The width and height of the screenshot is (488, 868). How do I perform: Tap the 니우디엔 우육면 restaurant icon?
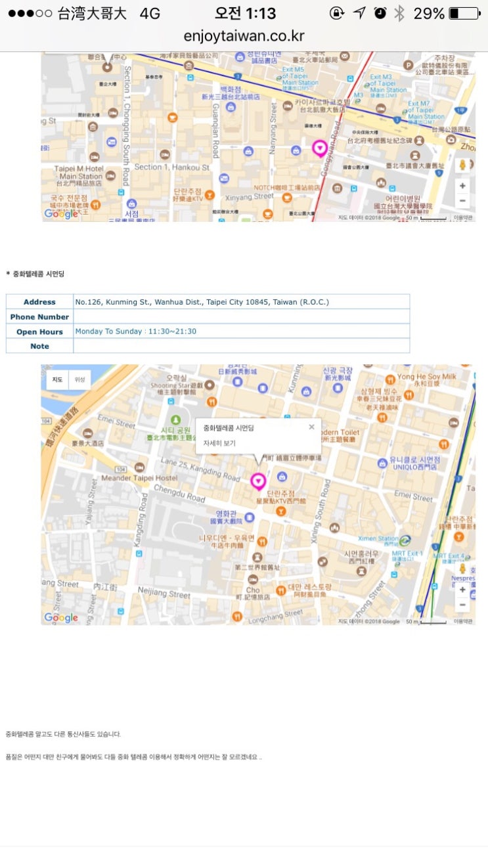coord(262,541)
